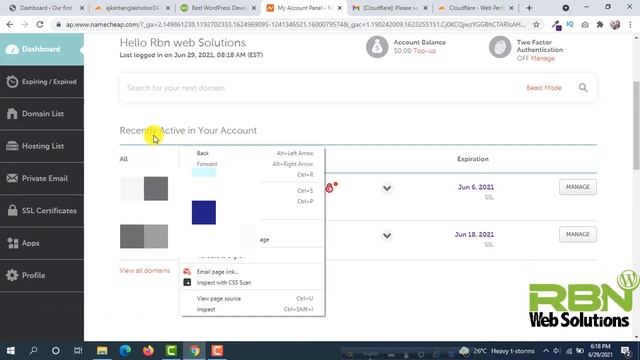
Task: Open the browser extensions puzzle icon
Action: coord(600,24)
